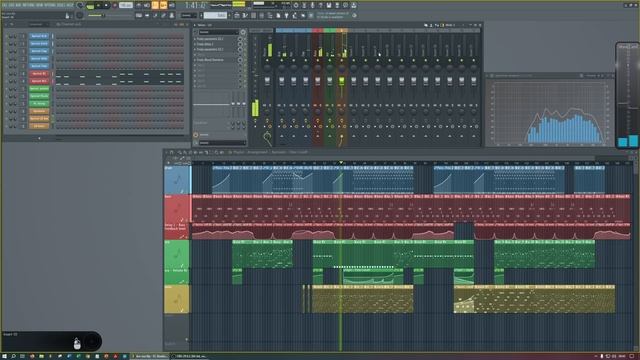The width and height of the screenshot is (640, 360).
Task: Click the playhead marker on the playlist timeline
Action: [x=341, y=162]
